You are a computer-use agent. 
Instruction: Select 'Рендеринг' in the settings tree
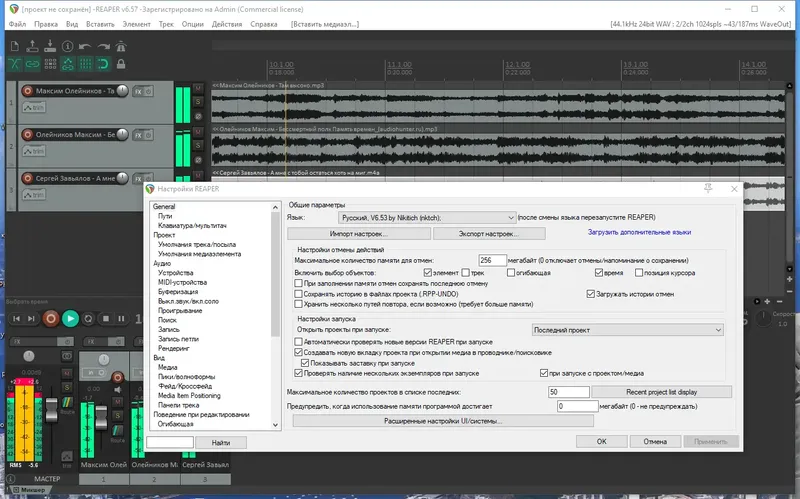coord(173,348)
